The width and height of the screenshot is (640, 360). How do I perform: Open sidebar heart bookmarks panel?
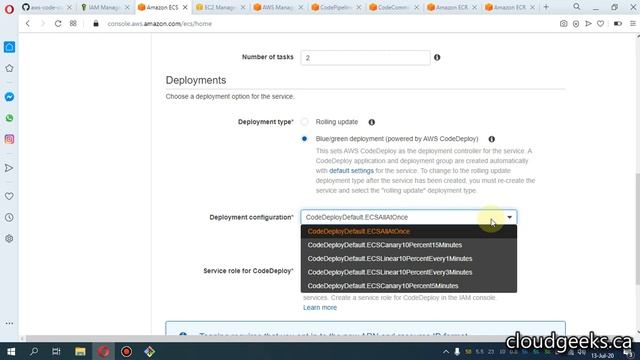point(9,196)
